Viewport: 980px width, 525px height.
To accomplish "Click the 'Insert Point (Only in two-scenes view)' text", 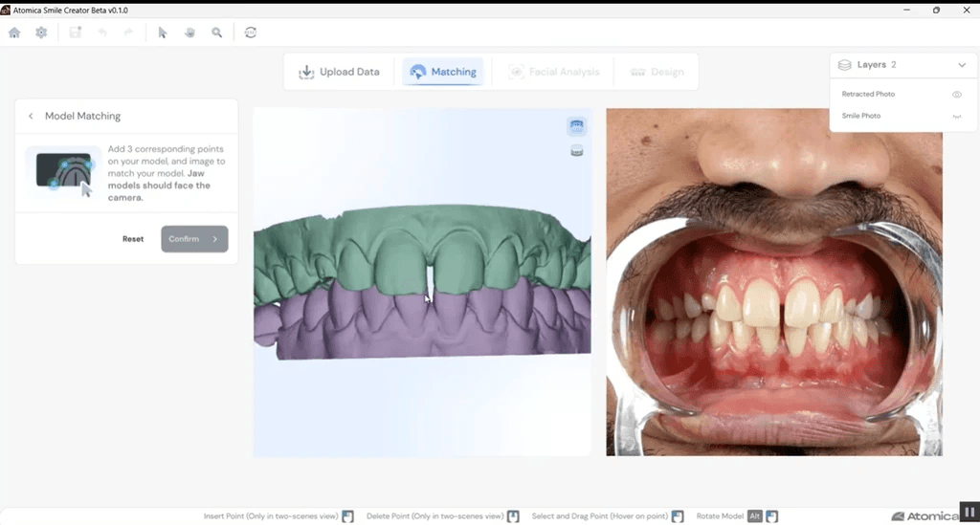I will pos(271,516).
